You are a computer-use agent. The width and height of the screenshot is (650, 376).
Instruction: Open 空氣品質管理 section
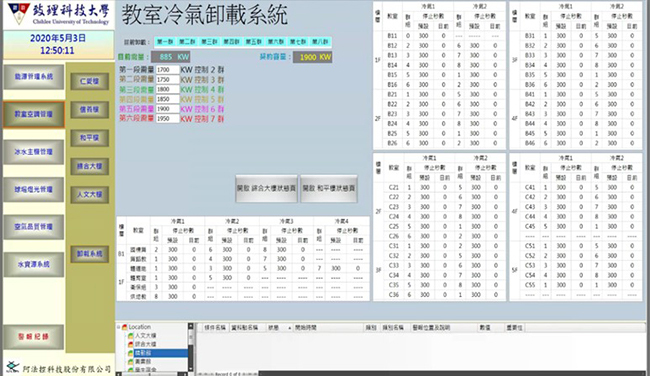[x=34, y=227]
